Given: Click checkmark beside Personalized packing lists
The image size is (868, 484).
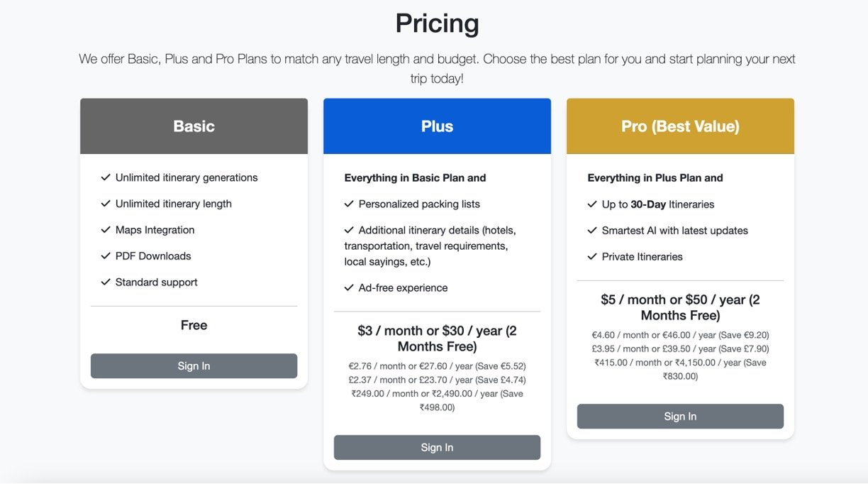Looking at the screenshot, I should (349, 204).
